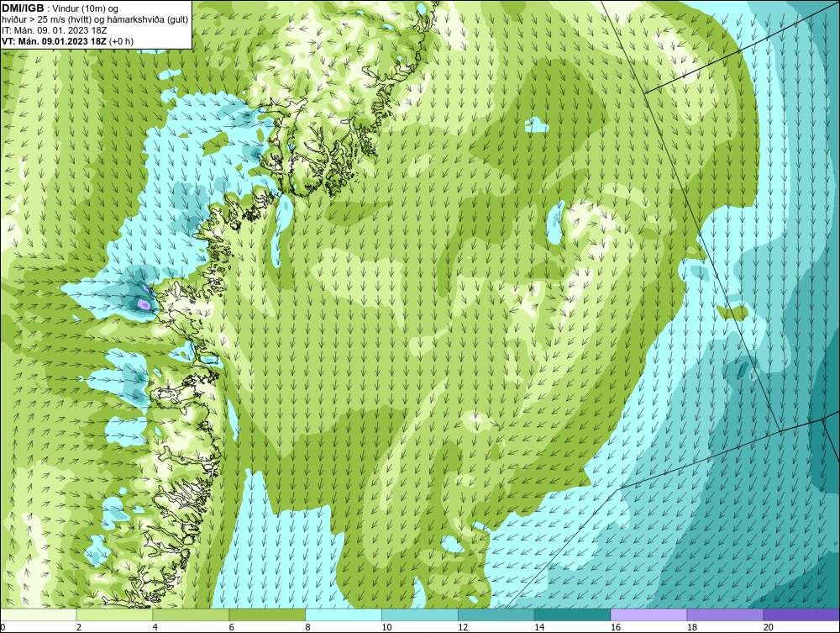840x633 pixels.
Task: Click the 'Vindur (10m) og' label
Action: coord(85,8)
